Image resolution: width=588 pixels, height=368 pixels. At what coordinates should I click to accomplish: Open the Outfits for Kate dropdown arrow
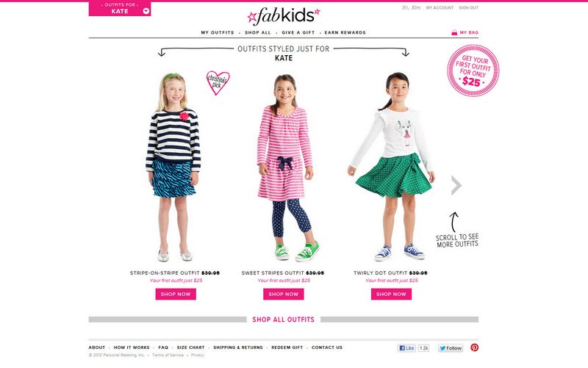pyautogui.click(x=146, y=11)
